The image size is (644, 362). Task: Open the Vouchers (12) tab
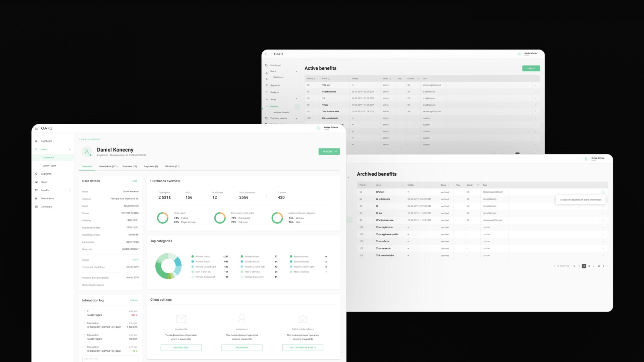130,166
